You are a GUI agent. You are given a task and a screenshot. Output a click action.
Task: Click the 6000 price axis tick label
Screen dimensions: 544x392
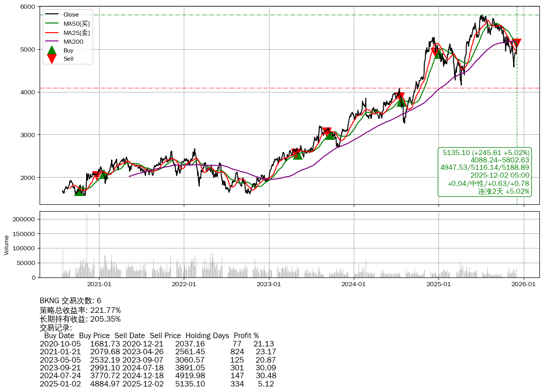pyautogui.click(x=28, y=7)
